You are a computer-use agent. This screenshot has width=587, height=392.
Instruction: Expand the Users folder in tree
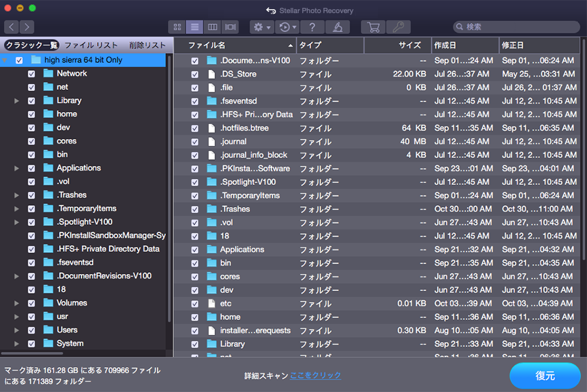coord(16,330)
